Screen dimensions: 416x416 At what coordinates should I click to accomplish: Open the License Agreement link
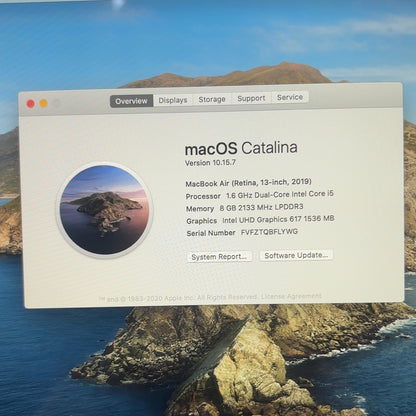point(291,296)
